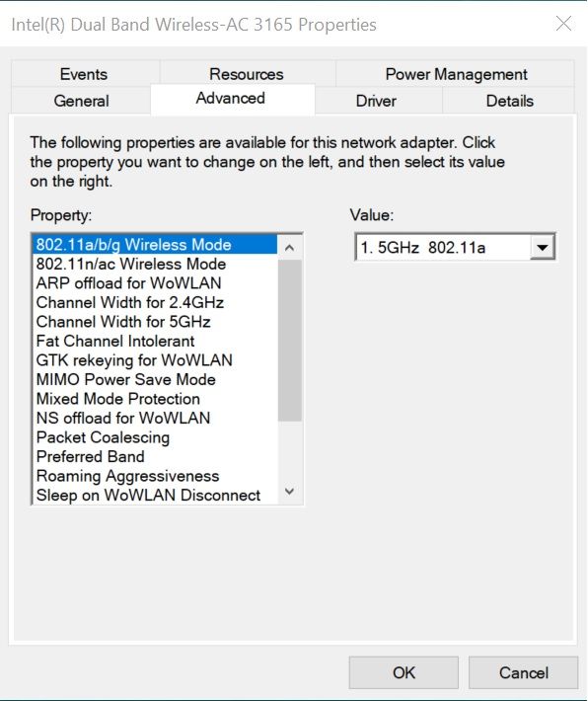Confirm changes with the OK button
588x701 pixels.
tap(404, 672)
